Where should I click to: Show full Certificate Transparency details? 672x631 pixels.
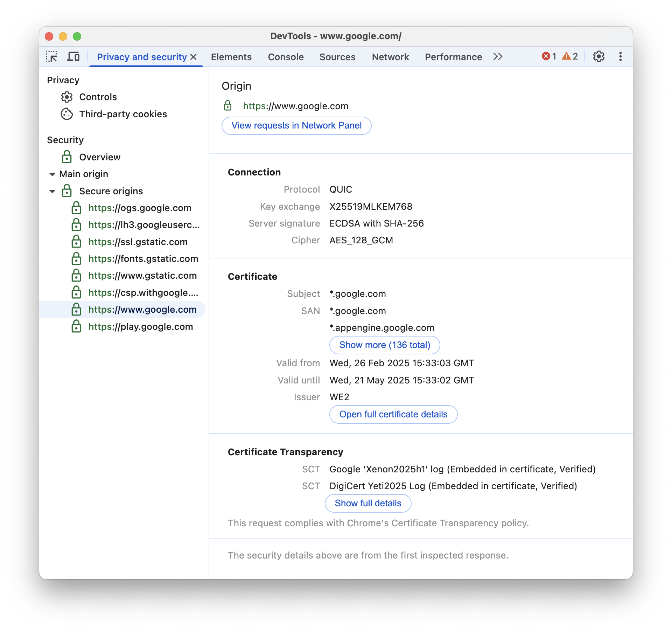[x=367, y=503]
